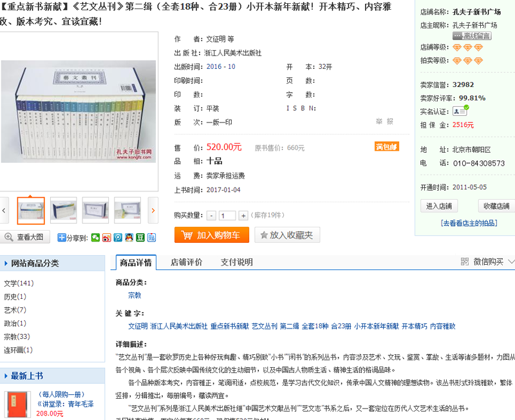Click keyword 合23册

coord(341,326)
